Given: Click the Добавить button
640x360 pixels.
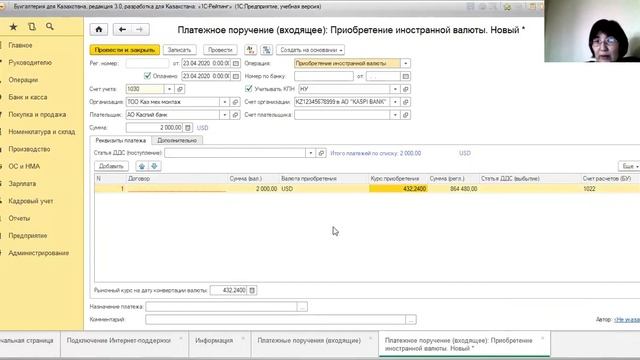Looking at the screenshot, I should click(111, 166).
